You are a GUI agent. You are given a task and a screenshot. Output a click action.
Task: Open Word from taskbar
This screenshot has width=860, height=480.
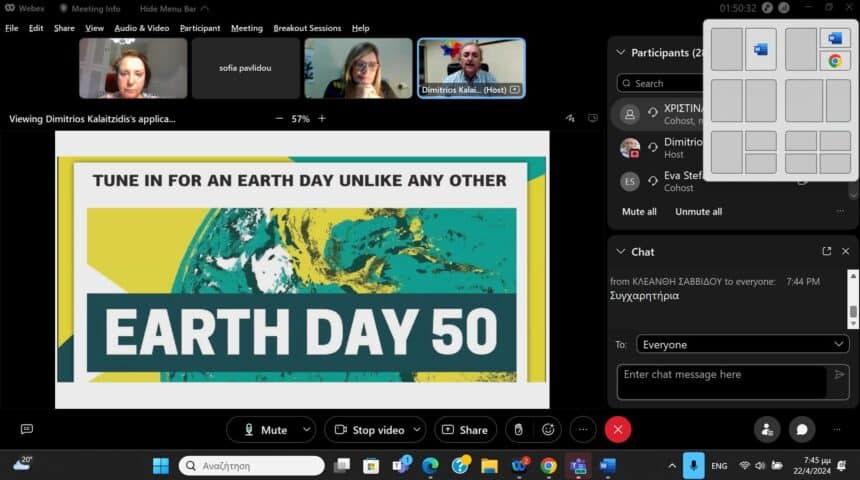click(x=608, y=466)
